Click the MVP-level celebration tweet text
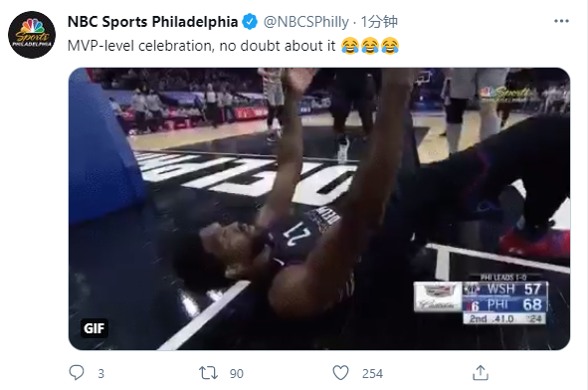The image size is (588, 390). tap(201, 46)
